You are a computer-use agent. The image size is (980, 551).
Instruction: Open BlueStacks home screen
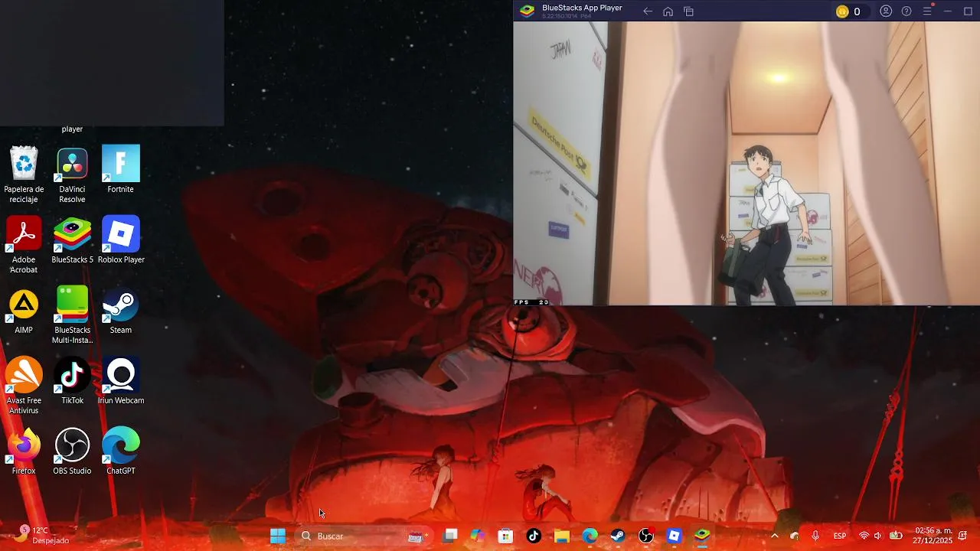point(668,11)
